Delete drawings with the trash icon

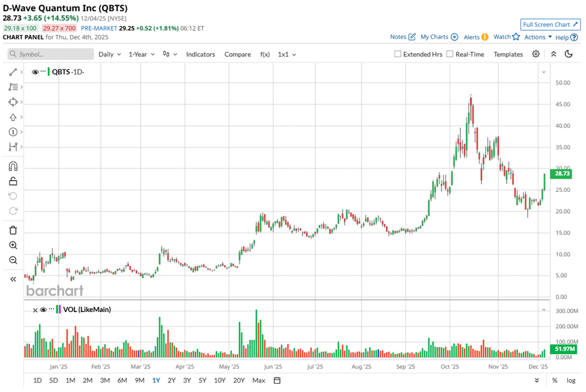pyautogui.click(x=13, y=230)
